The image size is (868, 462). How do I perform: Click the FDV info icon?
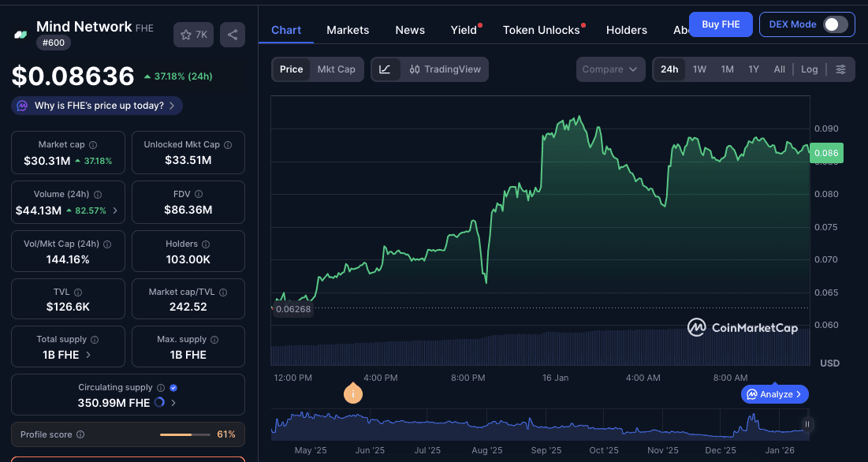198,194
